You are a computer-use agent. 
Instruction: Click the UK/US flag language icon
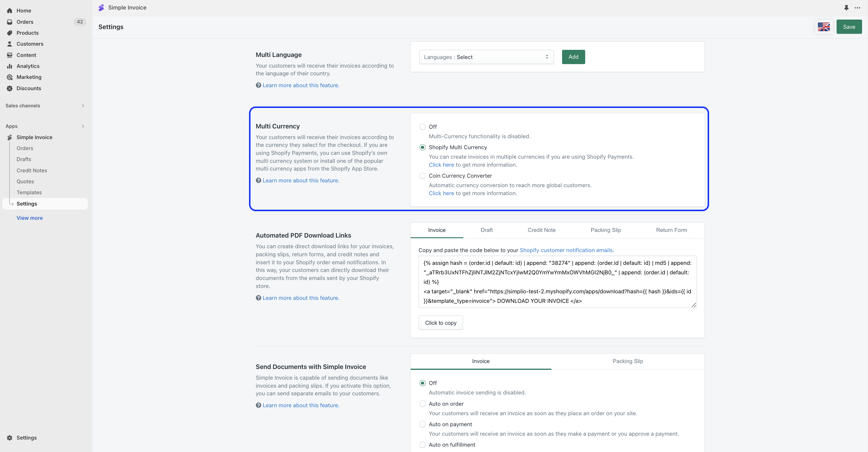tap(824, 27)
